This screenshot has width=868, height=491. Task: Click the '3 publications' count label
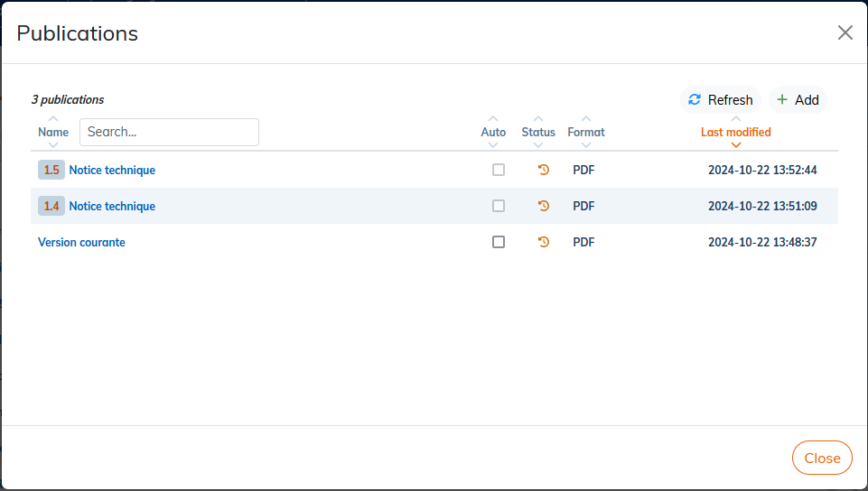click(x=68, y=99)
